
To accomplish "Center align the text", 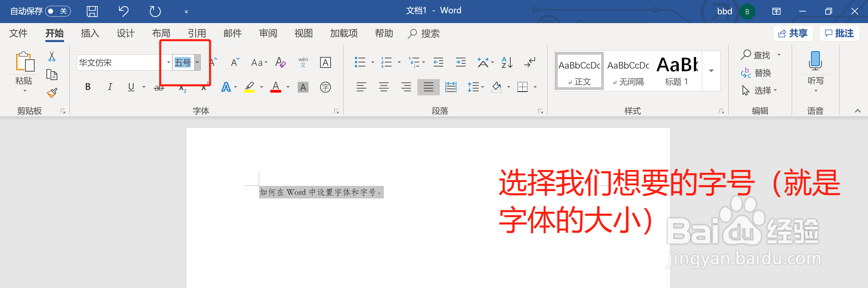I will point(384,87).
